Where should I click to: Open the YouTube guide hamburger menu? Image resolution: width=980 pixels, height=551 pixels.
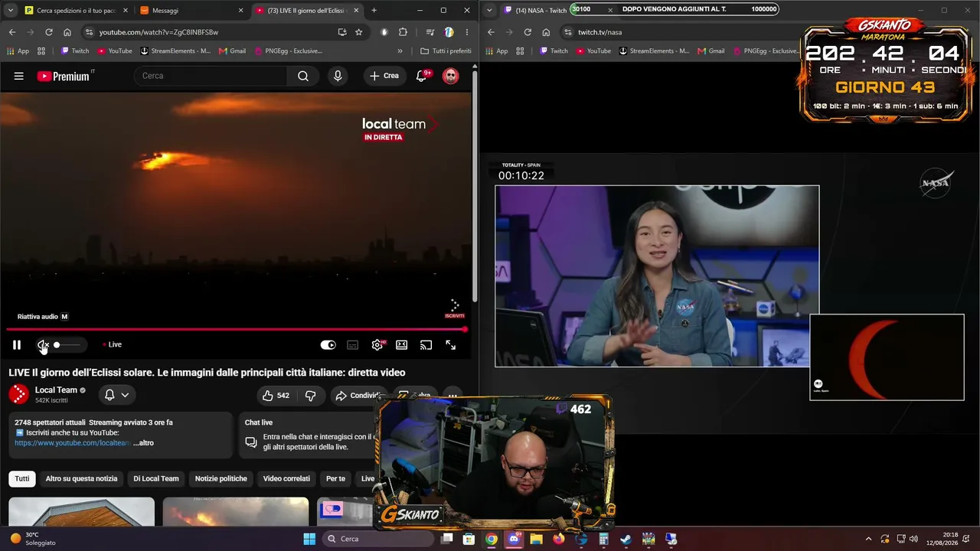tap(19, 76)
